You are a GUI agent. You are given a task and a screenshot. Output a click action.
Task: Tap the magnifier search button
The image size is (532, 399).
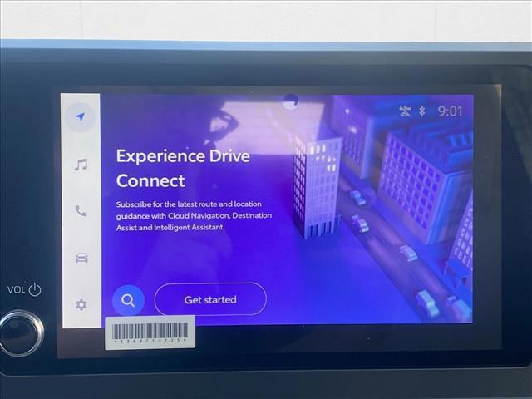click(127, 299)
